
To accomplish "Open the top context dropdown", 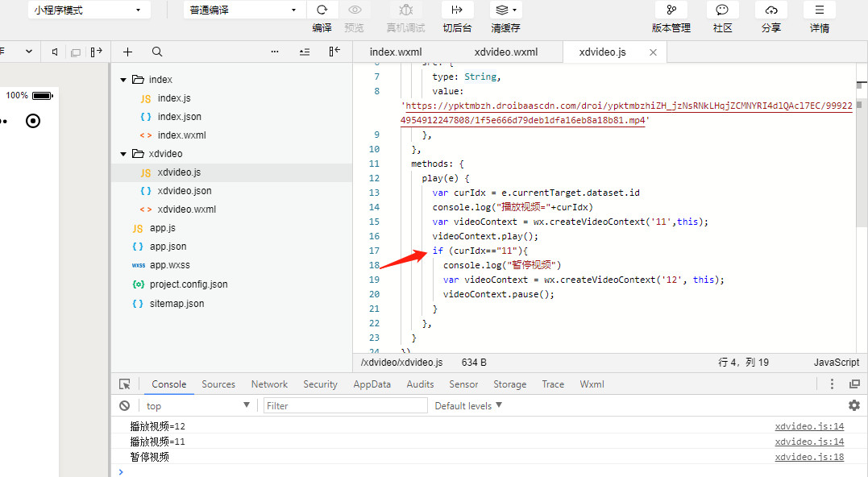I will tap(198, 405).
